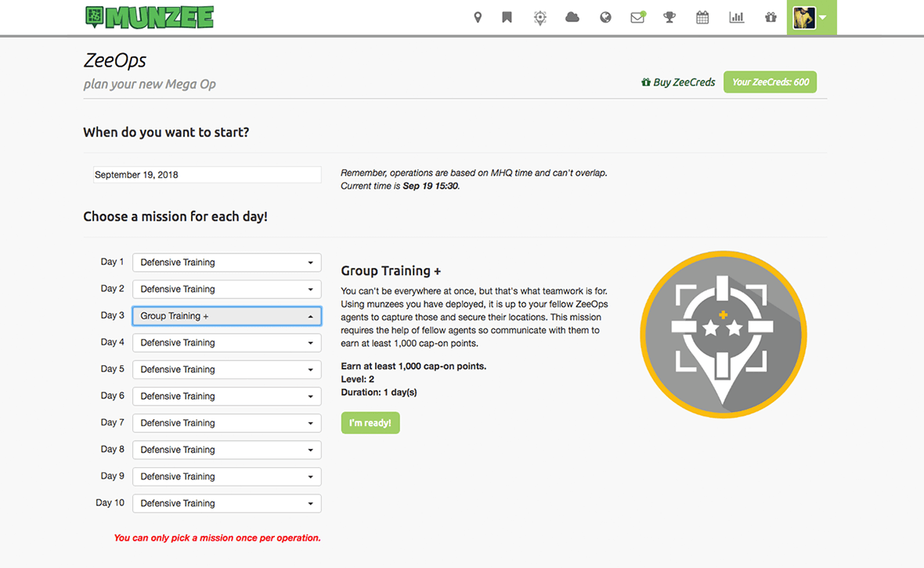Click the 'Level: 2' text
This screenshot has width=924, height=568.
pyautogui.click(x=358, y=379)
